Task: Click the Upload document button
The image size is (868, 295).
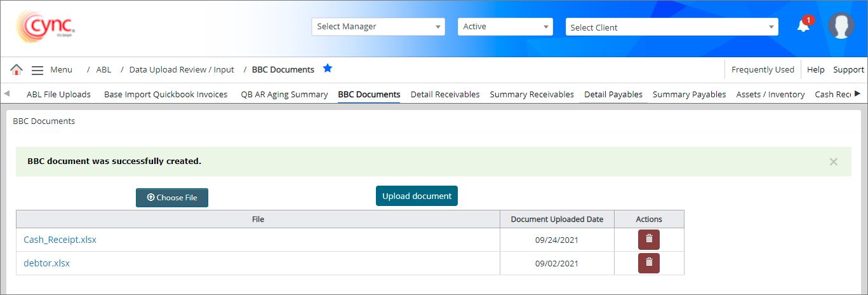Action: (x=417, y=196)
